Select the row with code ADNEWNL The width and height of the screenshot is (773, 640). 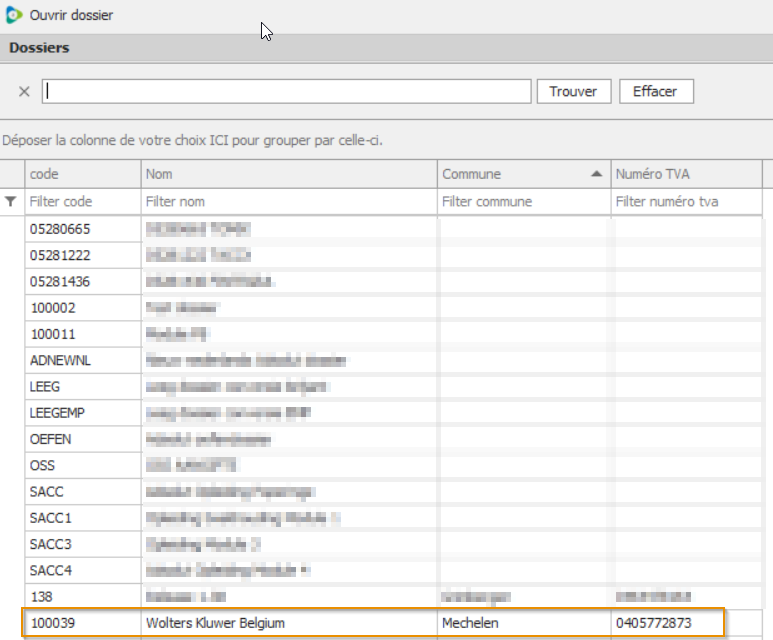(x=393, y=360)
